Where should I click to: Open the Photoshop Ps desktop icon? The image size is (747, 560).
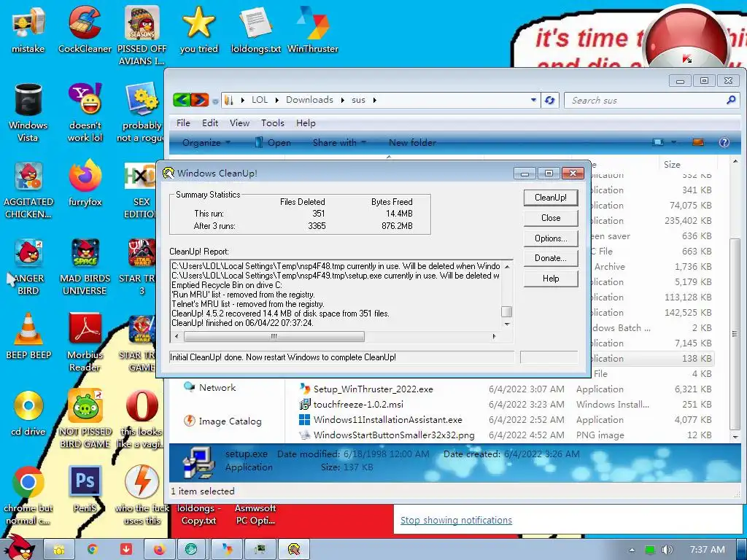(85, 489)
